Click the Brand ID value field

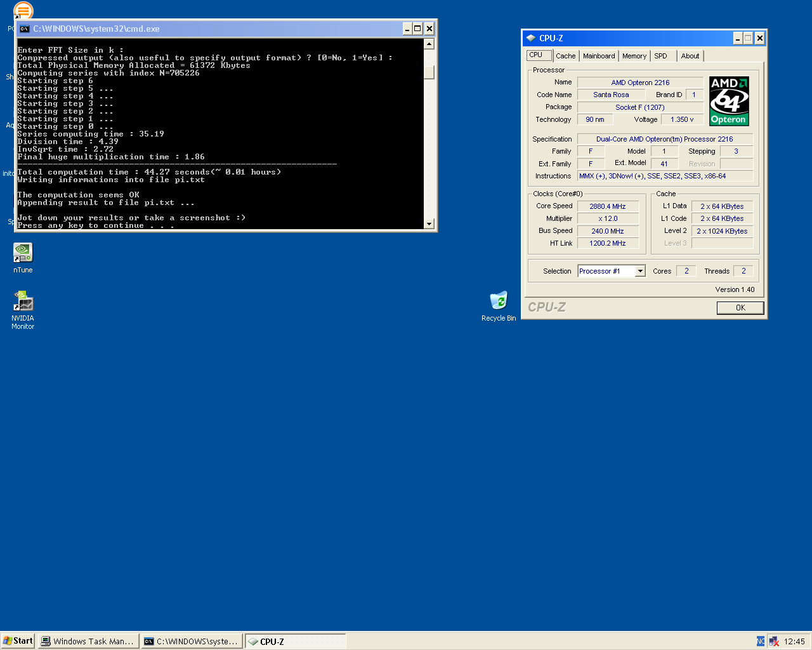[x=694, y=95]
